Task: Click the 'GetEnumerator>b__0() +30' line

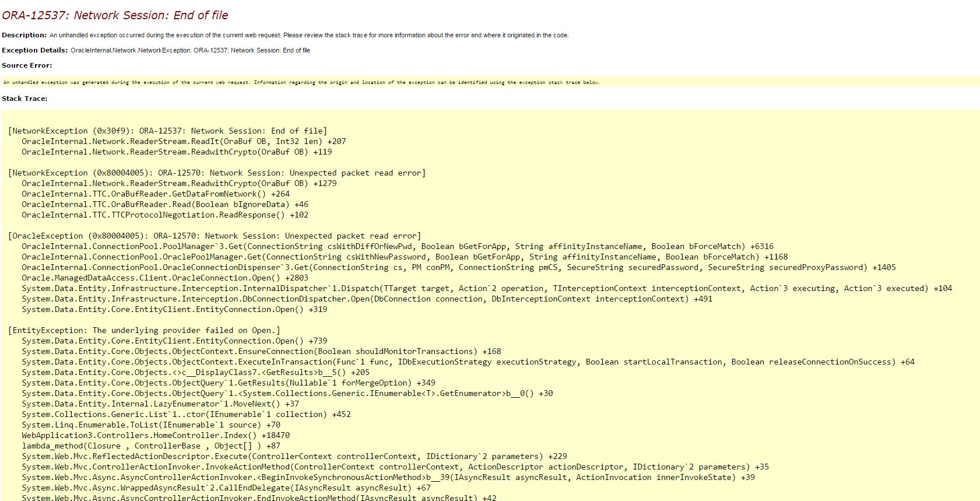Action: (287, 394)
